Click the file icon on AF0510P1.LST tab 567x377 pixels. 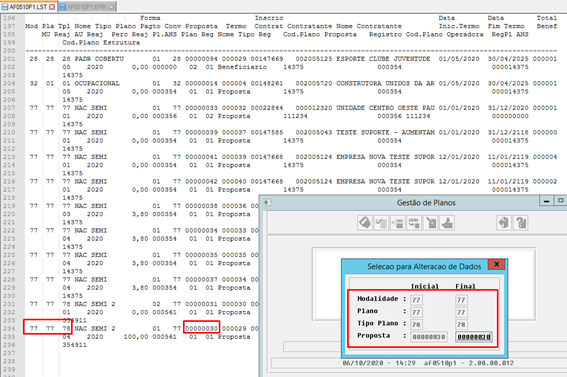[x=5, y=7]
